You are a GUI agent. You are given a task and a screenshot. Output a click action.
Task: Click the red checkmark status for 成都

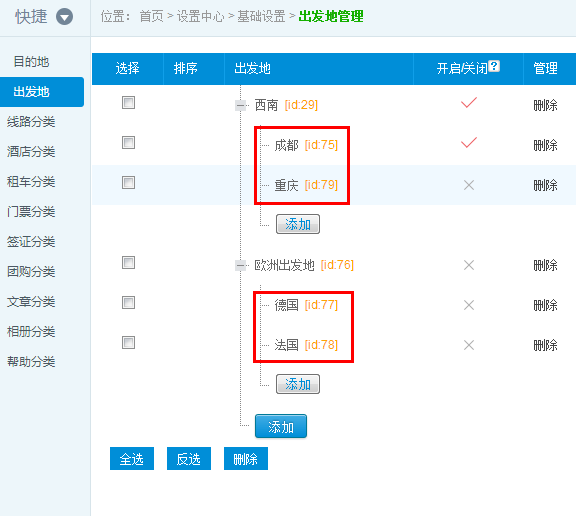tap(469, 142)
